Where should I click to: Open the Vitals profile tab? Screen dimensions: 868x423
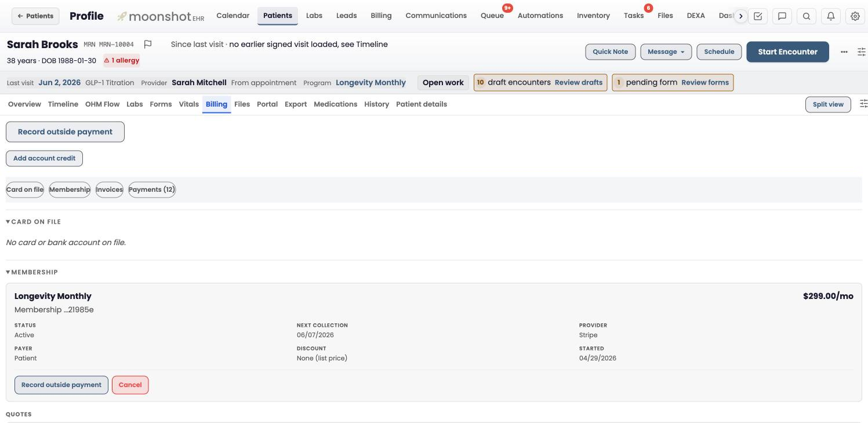pos(188,104)
